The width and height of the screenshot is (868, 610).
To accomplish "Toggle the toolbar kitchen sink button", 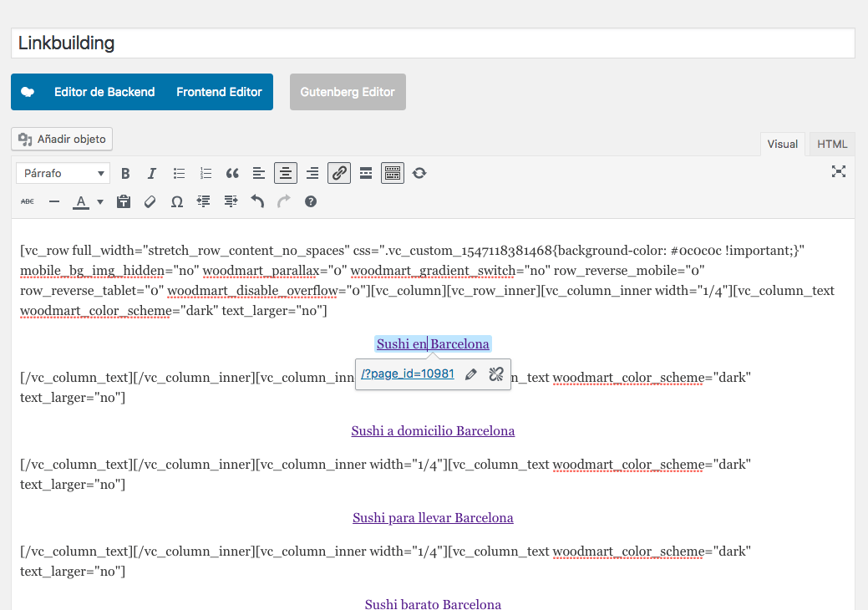I will click(x=393, y=173).
